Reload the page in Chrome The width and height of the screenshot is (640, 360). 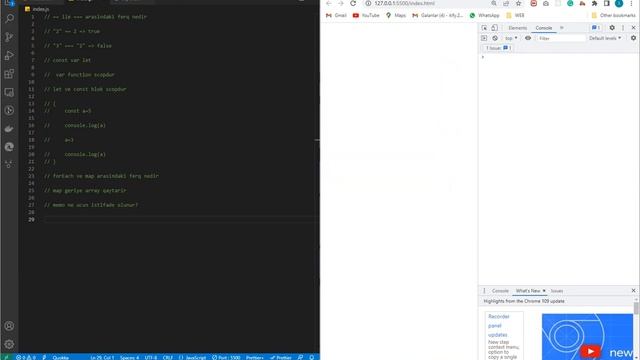tap(353, 4)
